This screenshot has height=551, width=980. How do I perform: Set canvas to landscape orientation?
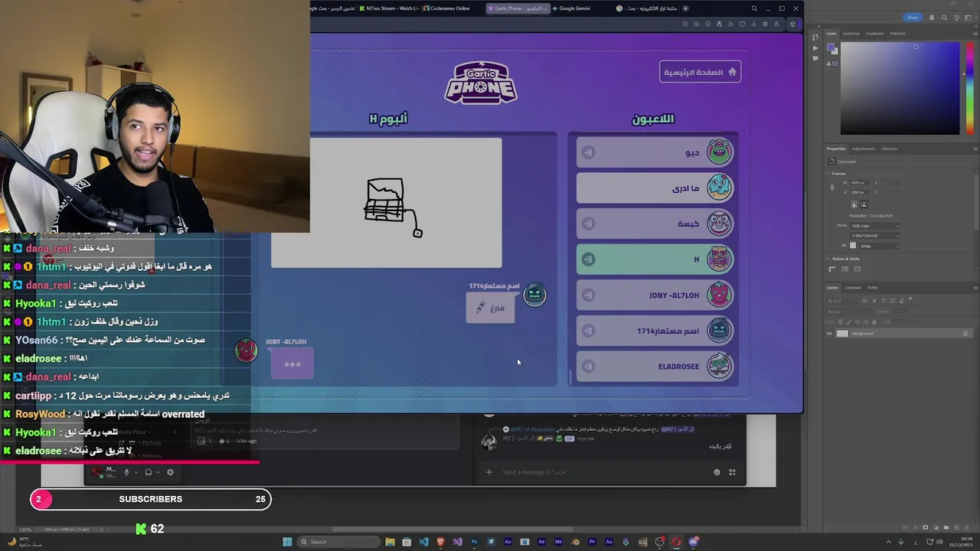point(864,204)
